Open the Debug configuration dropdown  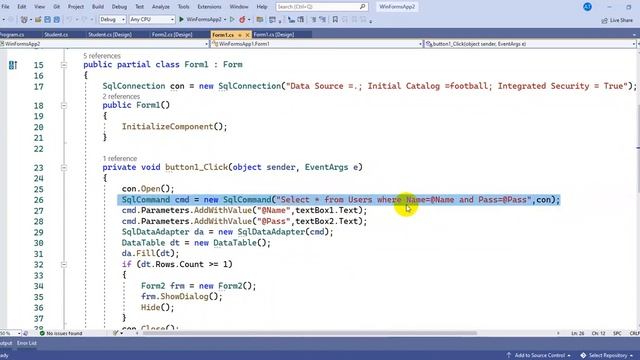(112, 19)
